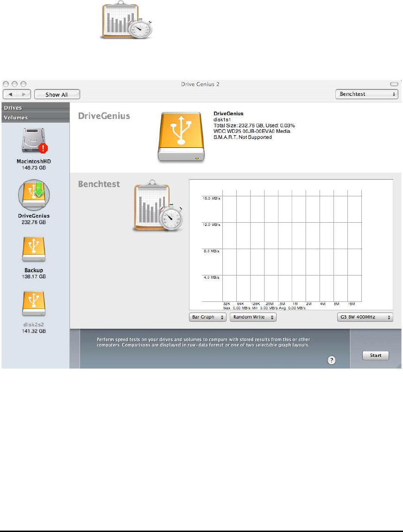This screenshot has width=403, height=532.
Task: Click the '8.0 MB/s' axis label
Action: tap(211, 251)
